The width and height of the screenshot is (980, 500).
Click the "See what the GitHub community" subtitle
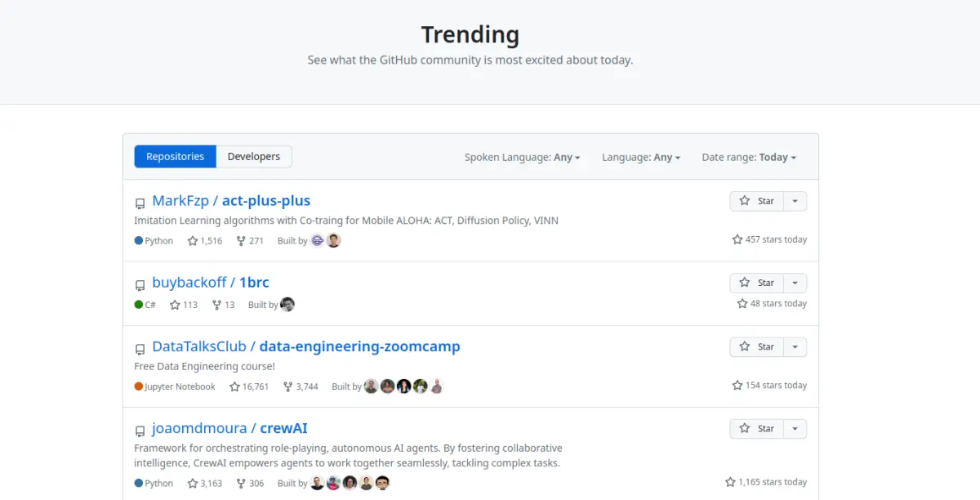(x=470, y=60)
